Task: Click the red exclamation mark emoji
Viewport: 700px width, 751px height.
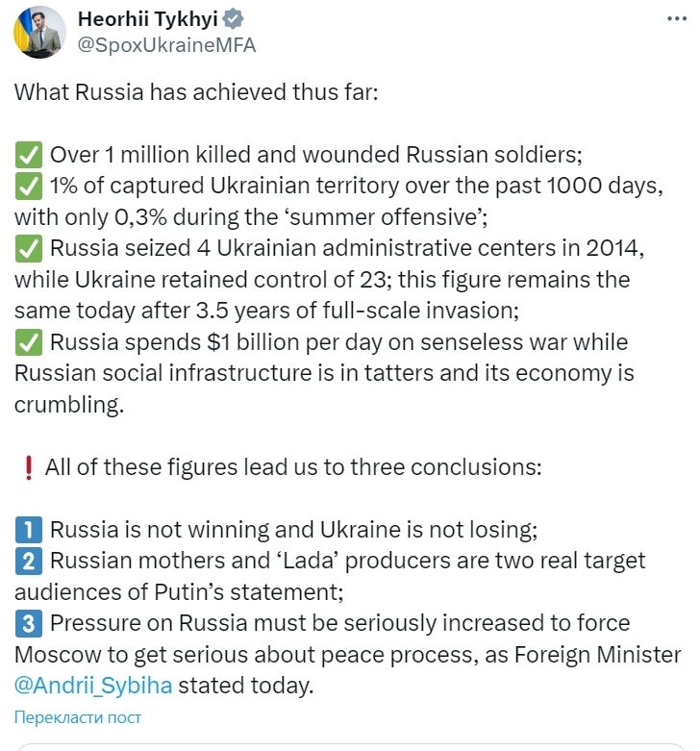Action: [28, 467]
